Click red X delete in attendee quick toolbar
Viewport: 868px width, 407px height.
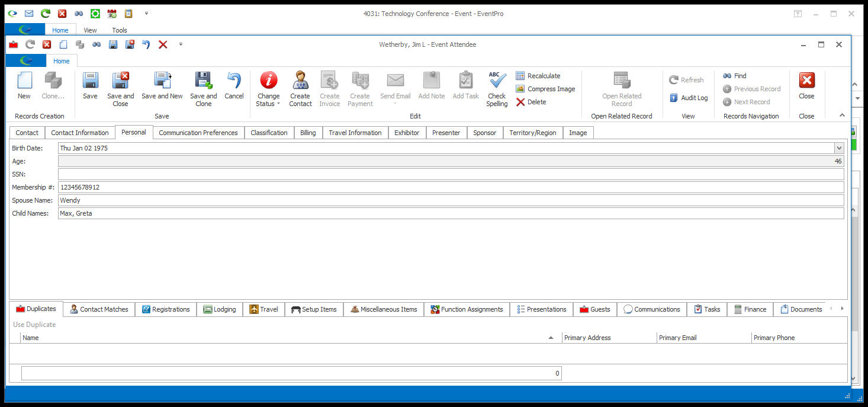pyautogui.click(x=163, y=44)
